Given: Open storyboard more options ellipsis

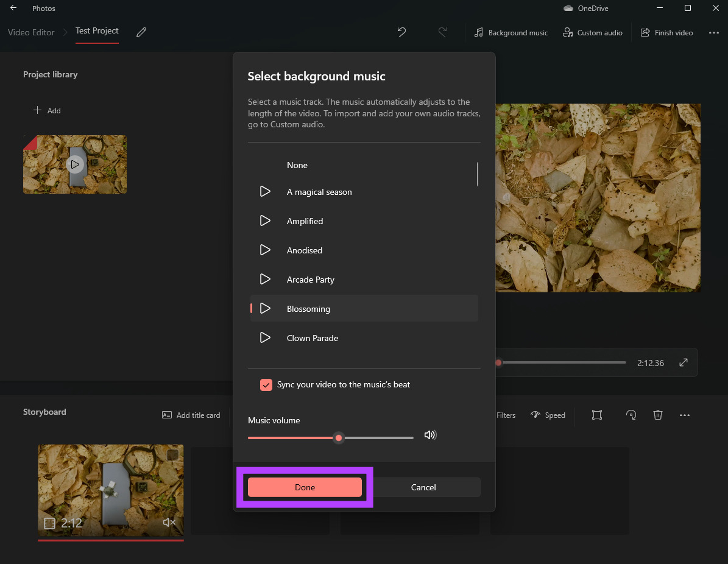Looking at the screenshot, I should [x=685, y=415].
